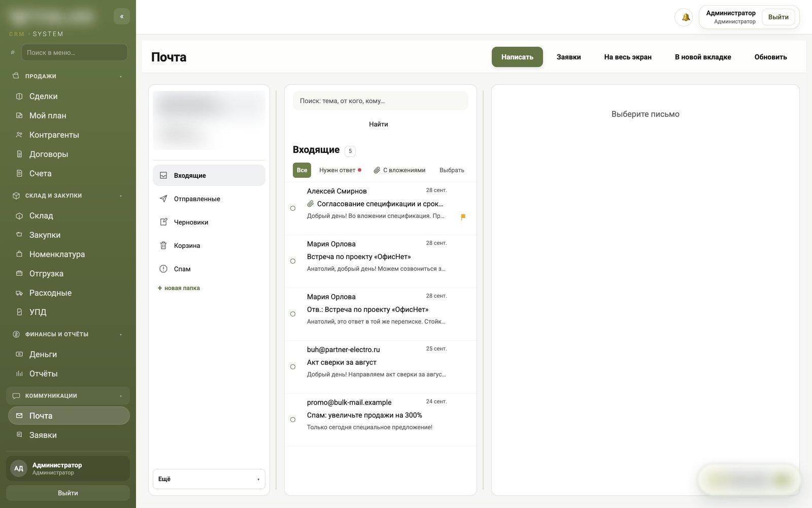The image size is (812, 508).
Task: Select the «Встреча по проекту» email circle
Action: tap(293, 261)
